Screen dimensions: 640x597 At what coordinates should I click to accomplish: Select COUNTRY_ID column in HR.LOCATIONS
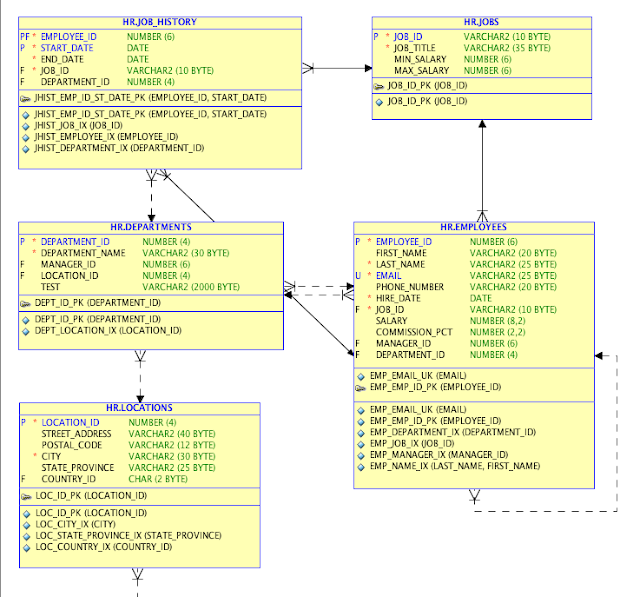tap(69, 479)
